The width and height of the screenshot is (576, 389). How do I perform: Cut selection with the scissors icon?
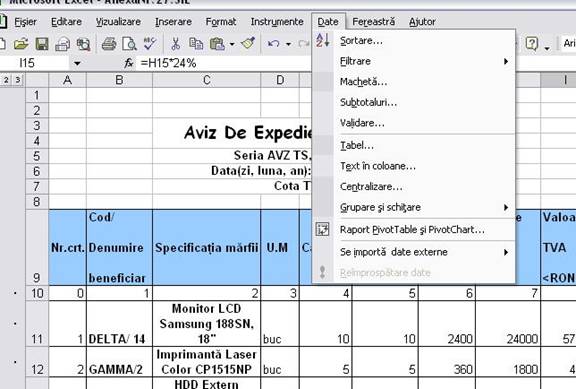176,44
